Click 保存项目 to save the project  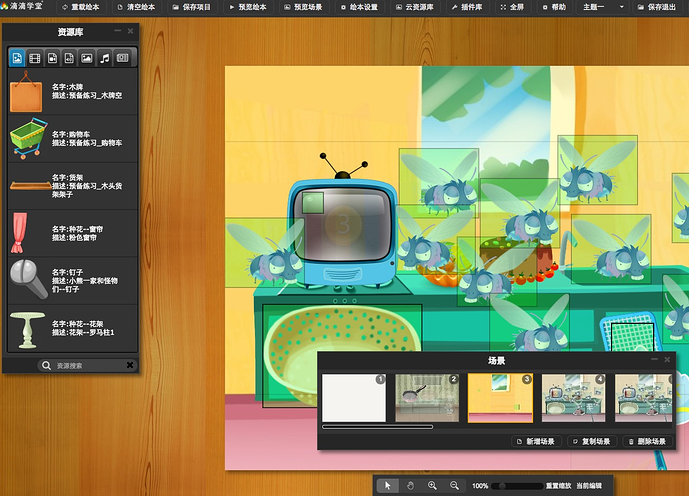pos(192,7)
